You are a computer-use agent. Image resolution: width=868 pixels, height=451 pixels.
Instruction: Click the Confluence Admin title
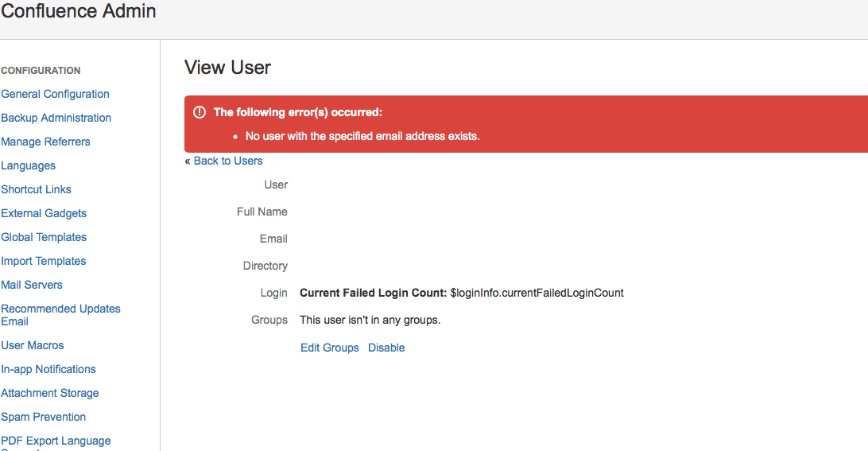(78, 11)
